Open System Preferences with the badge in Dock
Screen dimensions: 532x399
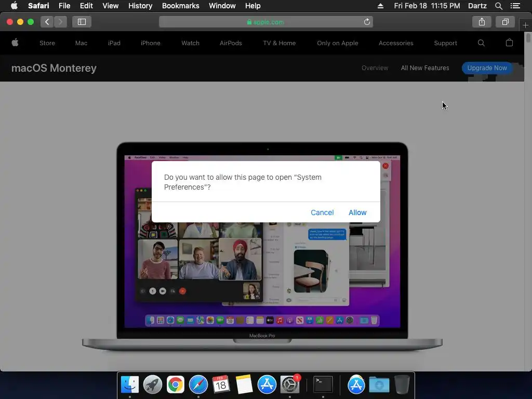(290, 385)
